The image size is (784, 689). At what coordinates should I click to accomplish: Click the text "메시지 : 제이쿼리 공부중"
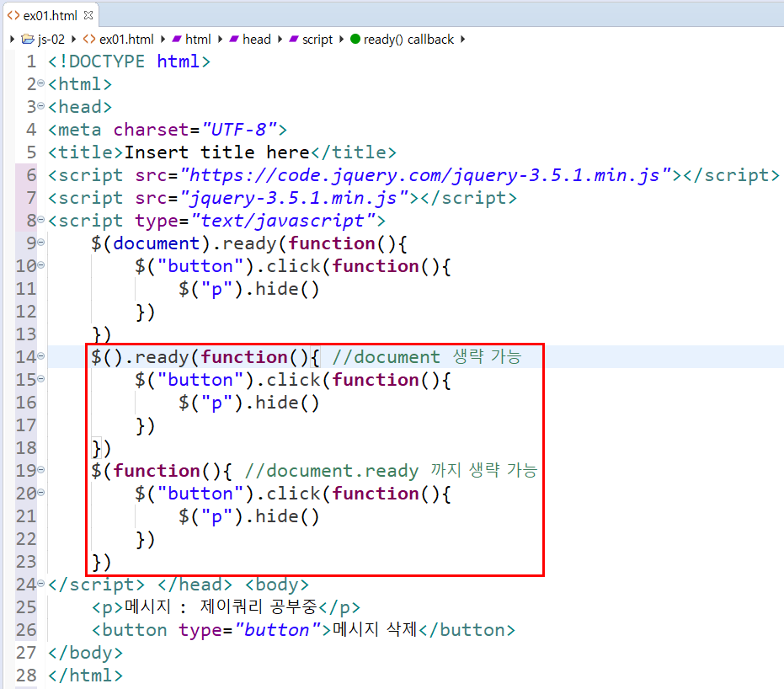[221, 606]
